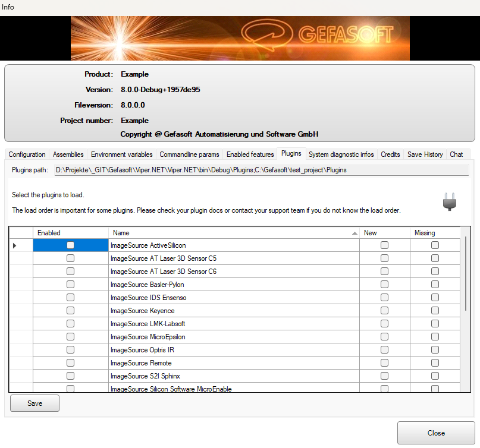
Task: Switch to the Credits tab
Action: coord(390,154)
